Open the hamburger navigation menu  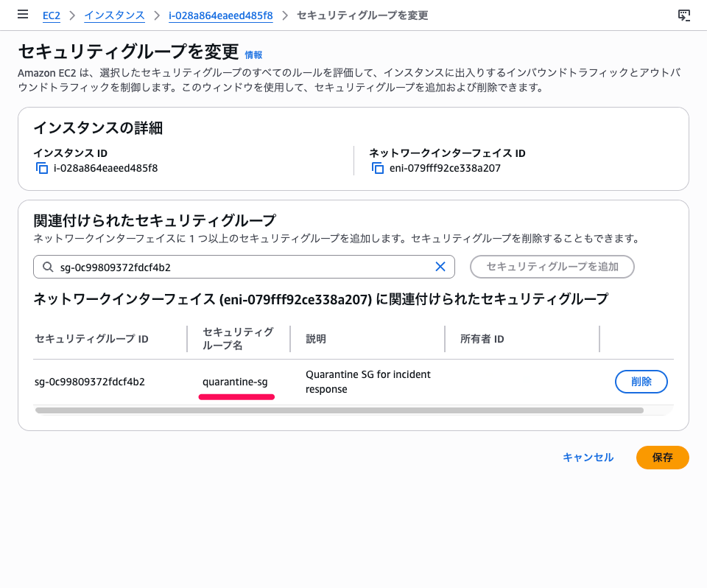click(23, 15)
